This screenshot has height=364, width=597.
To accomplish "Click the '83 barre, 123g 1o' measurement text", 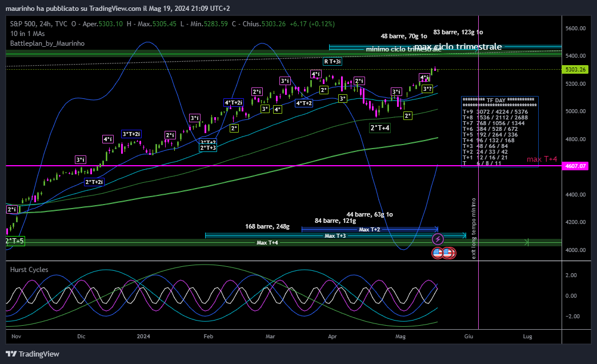I will pos(458,33).
